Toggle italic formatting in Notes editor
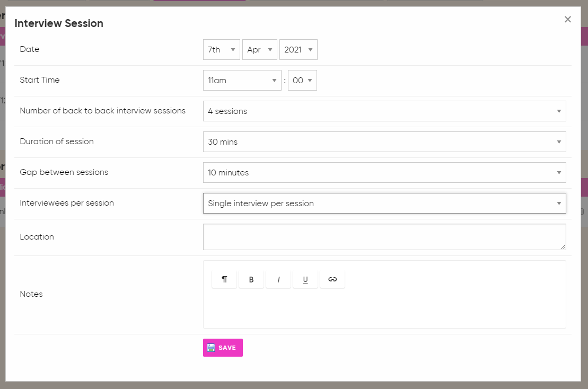The width and height of the screenshot is (588, 389). pos(278,279)
